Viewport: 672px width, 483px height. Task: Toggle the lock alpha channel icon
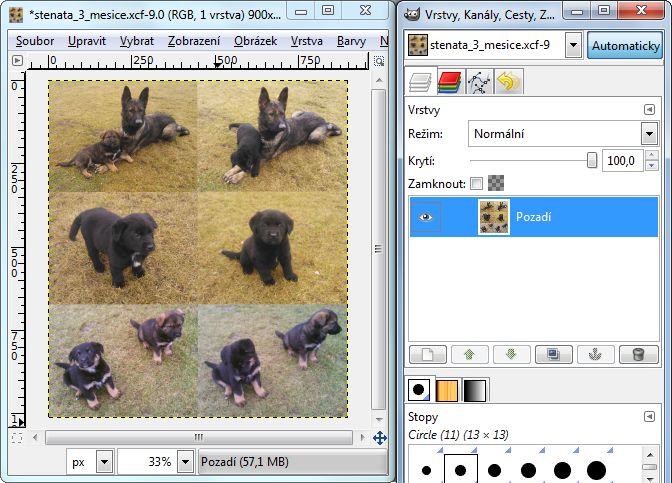496,183
